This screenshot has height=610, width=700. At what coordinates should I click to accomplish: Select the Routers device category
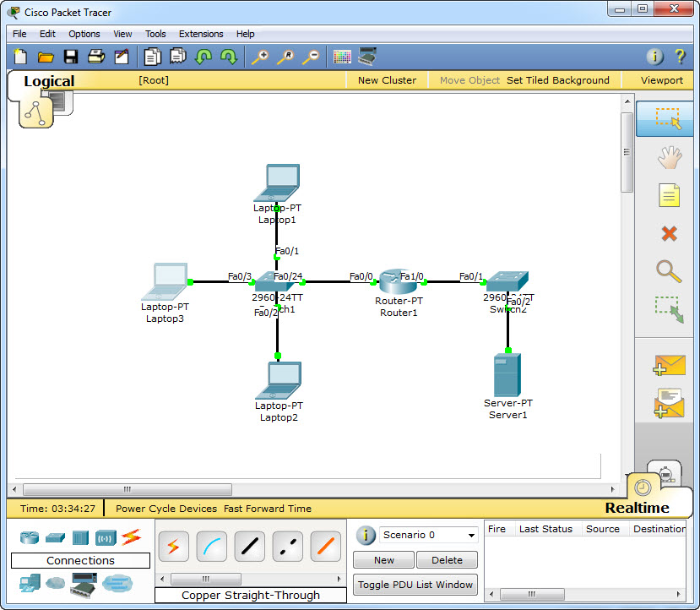pos(30,537)
